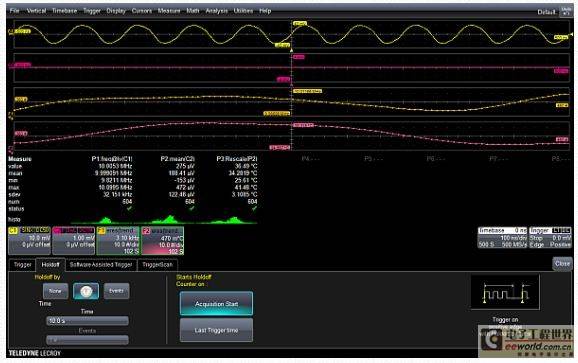Open the F2 math trace descriptor box

click(x=163, y=241)
